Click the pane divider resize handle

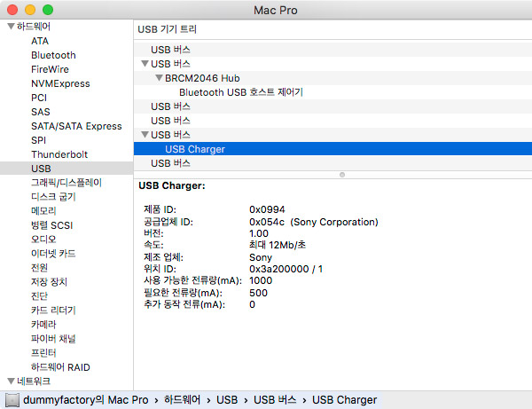pyautogui.click(x=342, y=175)
